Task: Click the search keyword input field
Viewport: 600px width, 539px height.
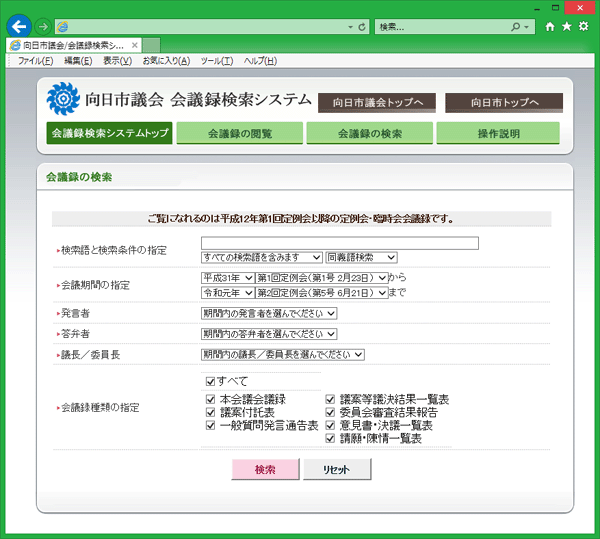Action: point(340,243)
